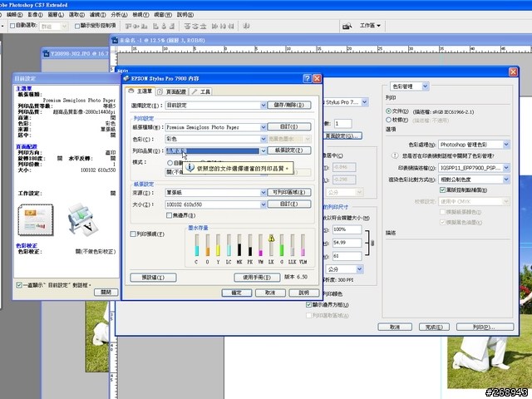Enable the 無邊界 borderless checkbox
The image size is (532, 399).
[x=169, y=215]
